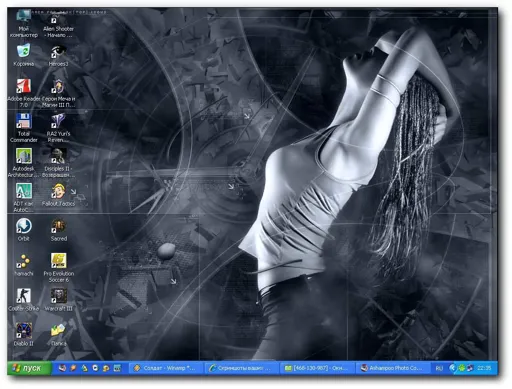The height and width of the screenshot is (389, 512).
Task: Click the third Quick Launch icon
Action: tap(84, 368)
